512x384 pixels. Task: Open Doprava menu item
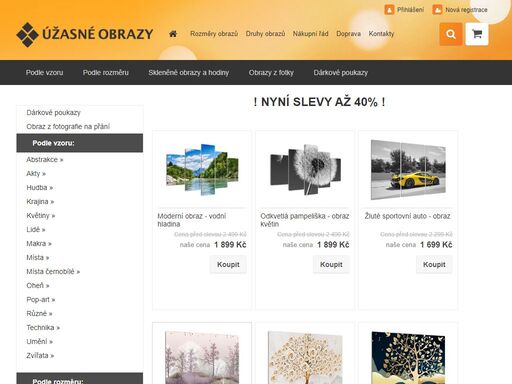(348, 34)
